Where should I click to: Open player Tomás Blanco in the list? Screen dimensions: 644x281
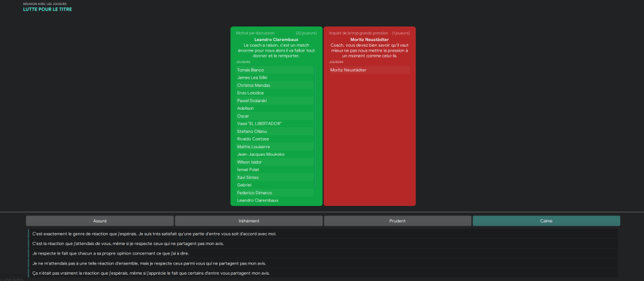tap(250, 70)
